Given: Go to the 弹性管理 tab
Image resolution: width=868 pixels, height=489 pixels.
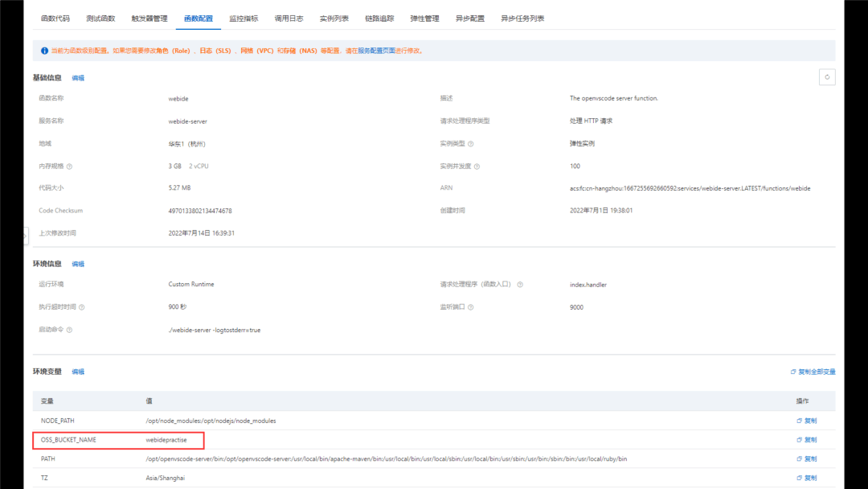Looking at the screenshot, I should click(424, 18).
